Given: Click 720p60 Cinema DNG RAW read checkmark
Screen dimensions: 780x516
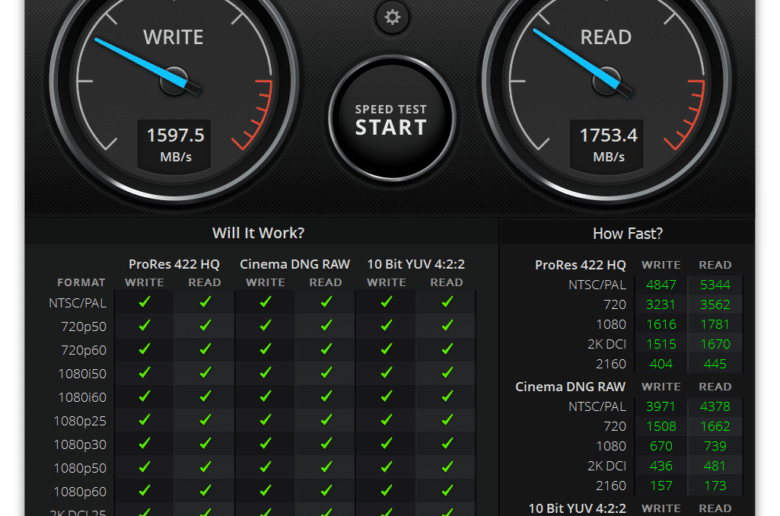Looking at the screenshot, I should tap(326, 349).
